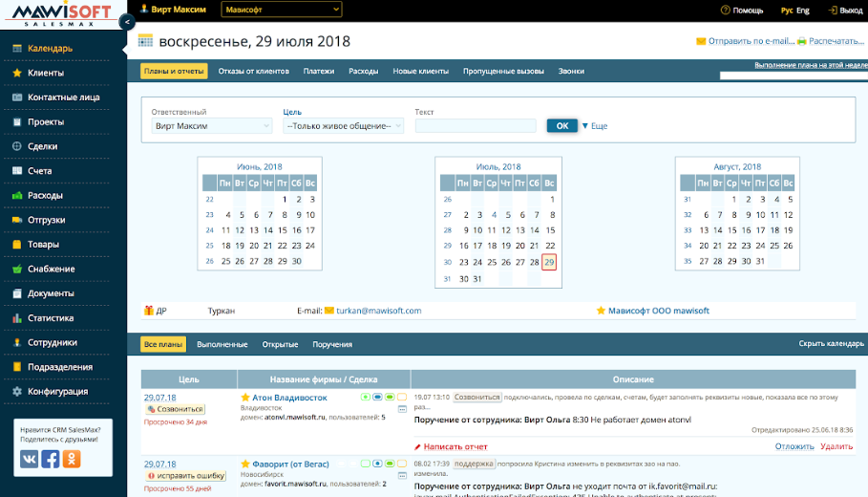Image resolution: width=868 pixels, height=497 pixels.
Task: Click the Expenses (Расходы) sidebar icon
Action: pyautogui.click(x=17, y=195)
